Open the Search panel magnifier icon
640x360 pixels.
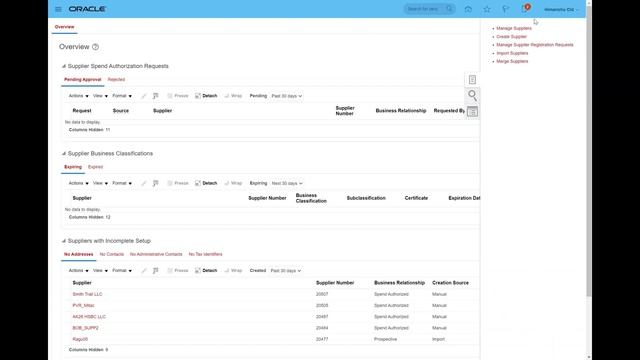click(x=472, y=96)
